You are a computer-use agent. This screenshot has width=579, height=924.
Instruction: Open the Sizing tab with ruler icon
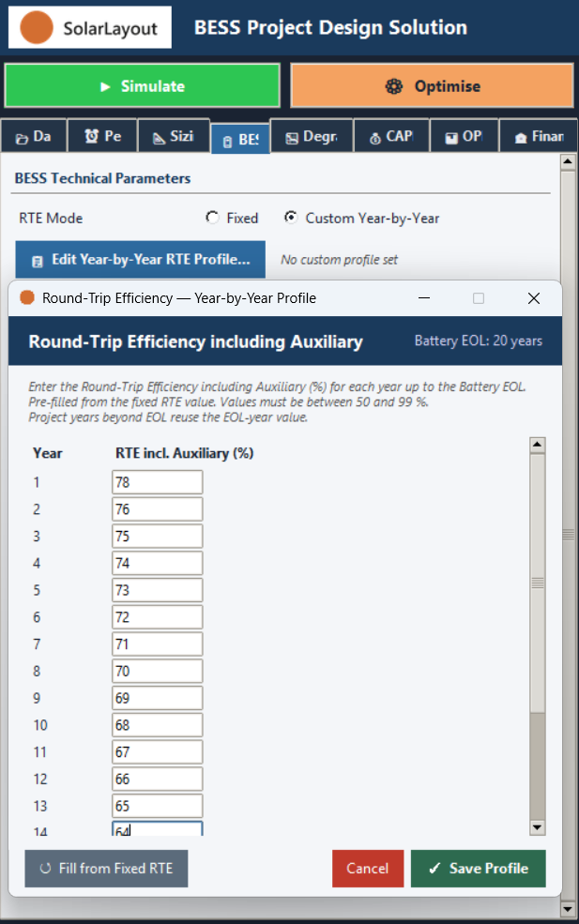174,136
